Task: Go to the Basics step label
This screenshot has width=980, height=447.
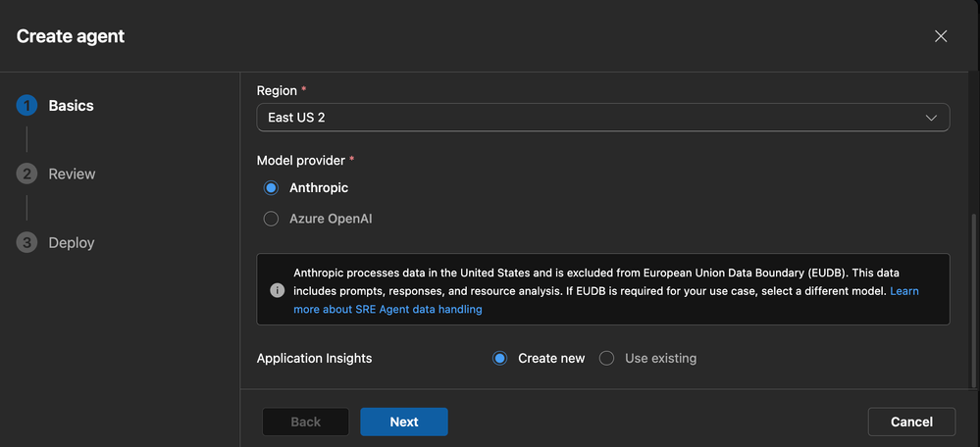Action: click(x=72, y=106)
